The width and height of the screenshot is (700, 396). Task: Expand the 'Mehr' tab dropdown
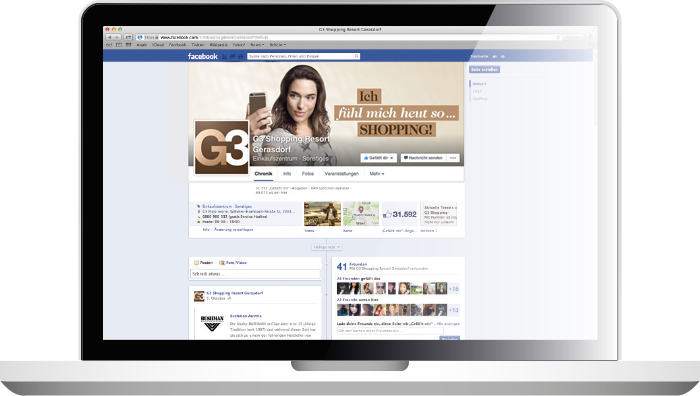[x=377, y=174]
